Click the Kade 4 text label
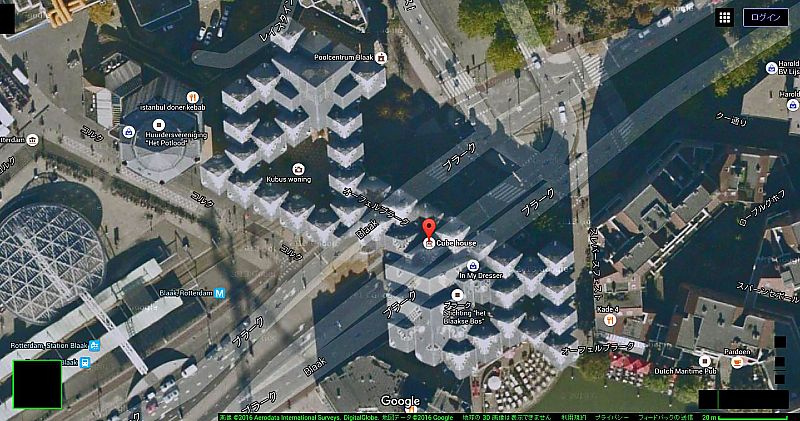800x421 pixels. click(608, 310)
